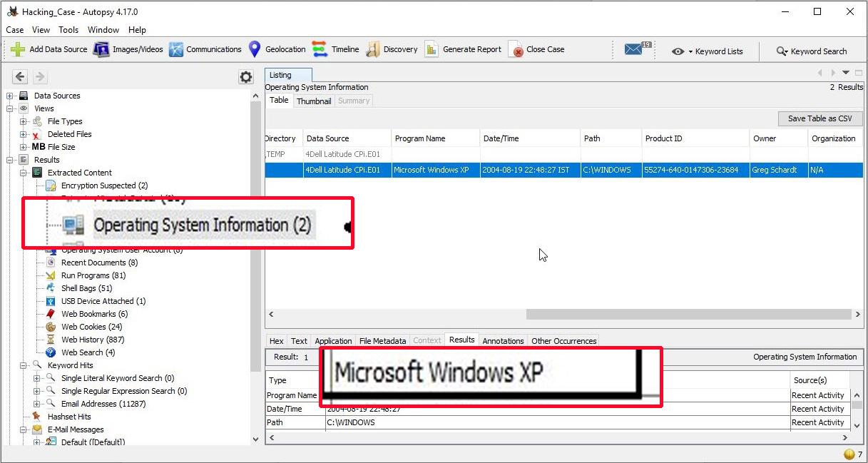Open the Geolocation map tool
Image resolution: width=868 pixels, height=463 pixels.
tap(255, 49)
